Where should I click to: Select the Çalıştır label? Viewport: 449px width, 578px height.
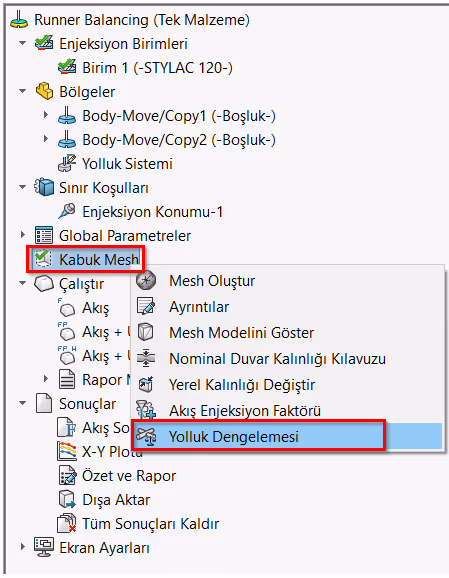81,284
